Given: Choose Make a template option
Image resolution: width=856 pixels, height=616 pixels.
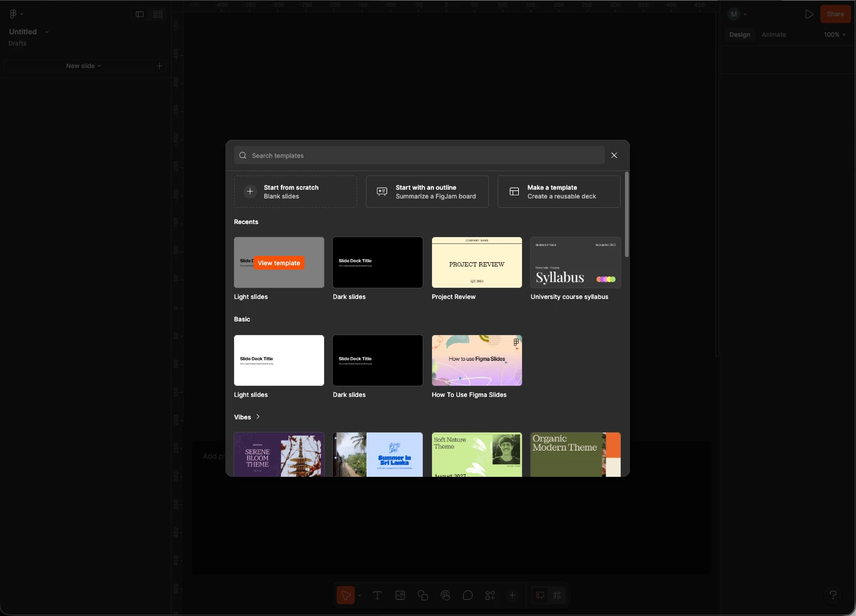Looking at the screenshot, I should (559, 192).
